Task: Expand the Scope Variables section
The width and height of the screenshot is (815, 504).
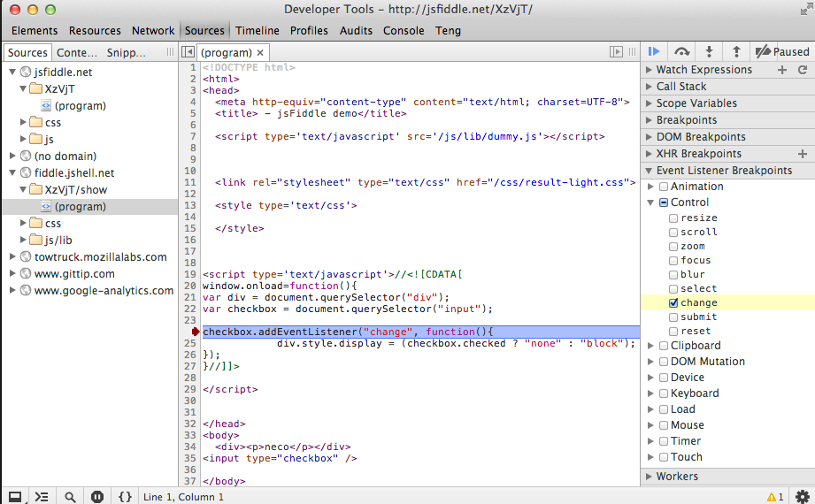Action: [x=649, y=103]
